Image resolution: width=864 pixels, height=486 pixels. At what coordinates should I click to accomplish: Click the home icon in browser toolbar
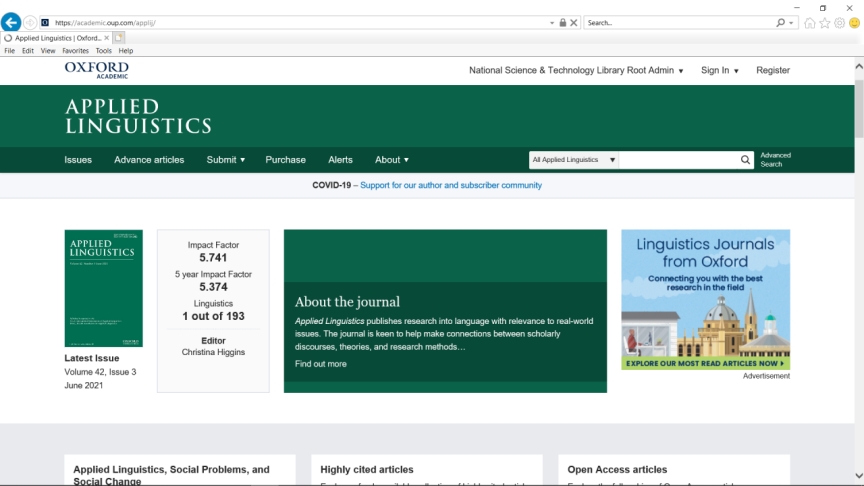click(x=810, y=23)
